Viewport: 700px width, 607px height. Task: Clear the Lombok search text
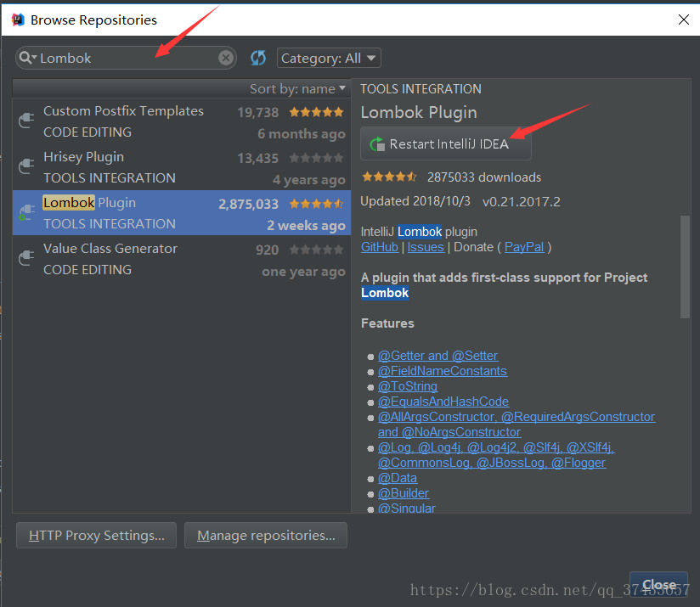click(x=226, y=58)
